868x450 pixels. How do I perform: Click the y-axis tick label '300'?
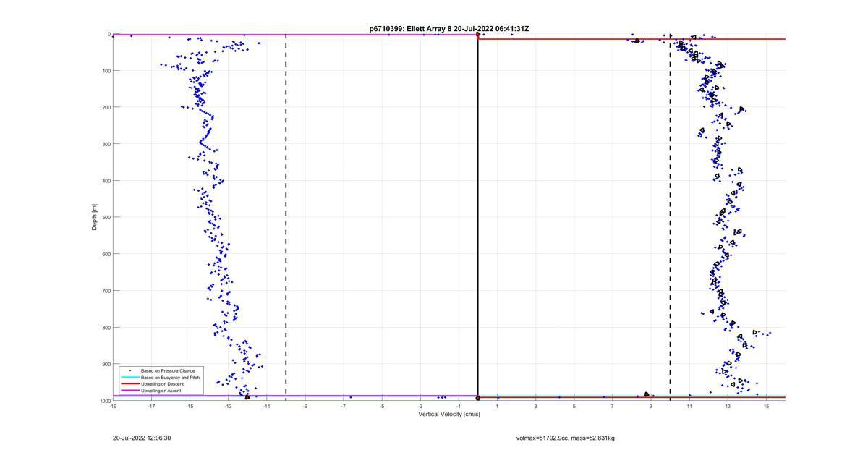[106, 144]
